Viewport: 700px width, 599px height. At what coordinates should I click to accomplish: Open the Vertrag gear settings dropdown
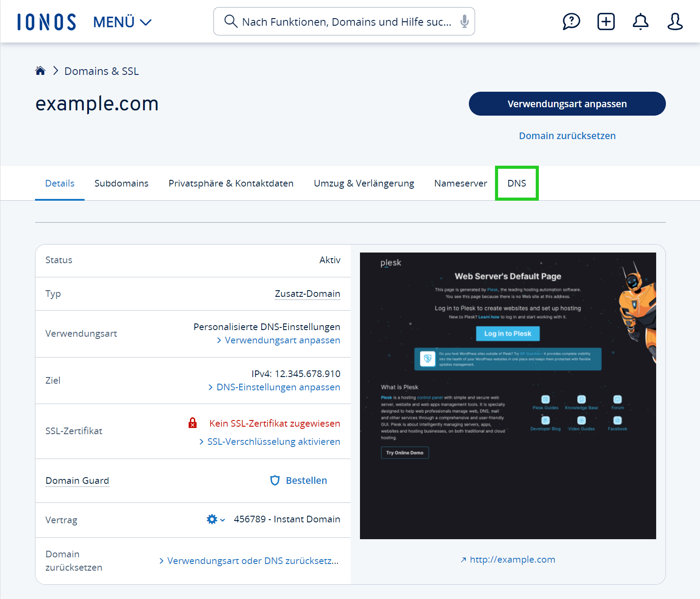(216, 519)
